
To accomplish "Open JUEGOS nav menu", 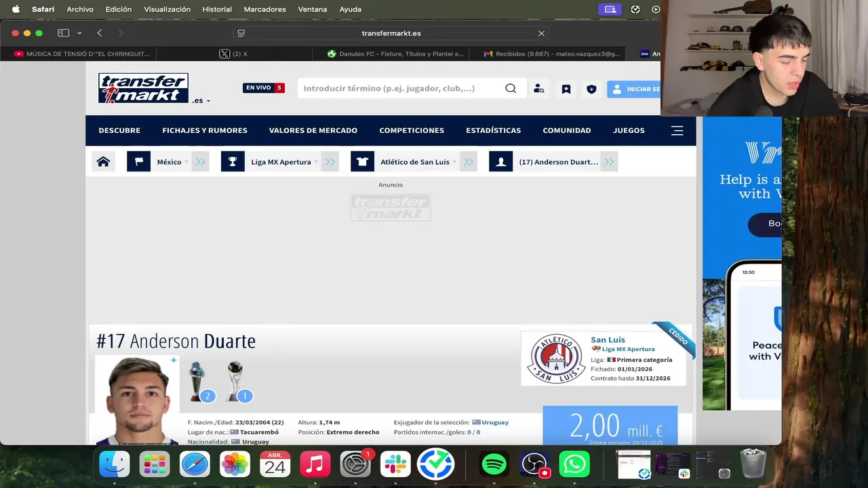I will pyautogui.click(x=629, y=130).
